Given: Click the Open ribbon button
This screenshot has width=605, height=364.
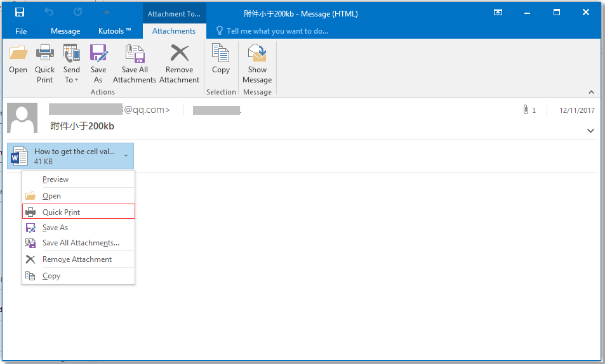Looking at the screenshot, I should [x=18, y=60].
